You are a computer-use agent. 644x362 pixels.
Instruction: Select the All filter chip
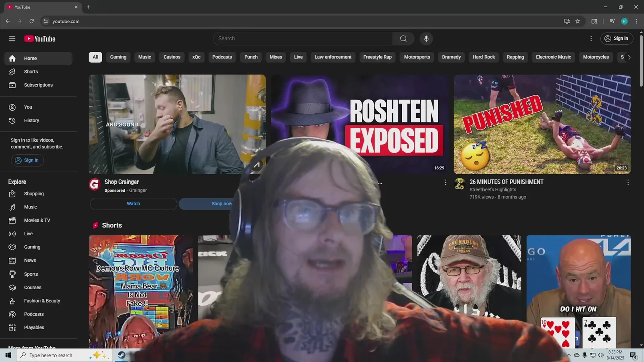(95, 57)
